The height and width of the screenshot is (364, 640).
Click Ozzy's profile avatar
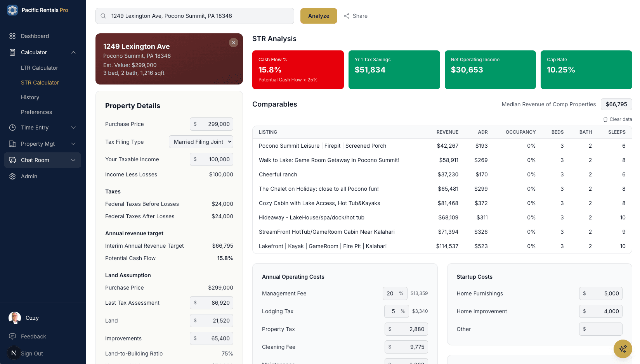click(15, 318)
